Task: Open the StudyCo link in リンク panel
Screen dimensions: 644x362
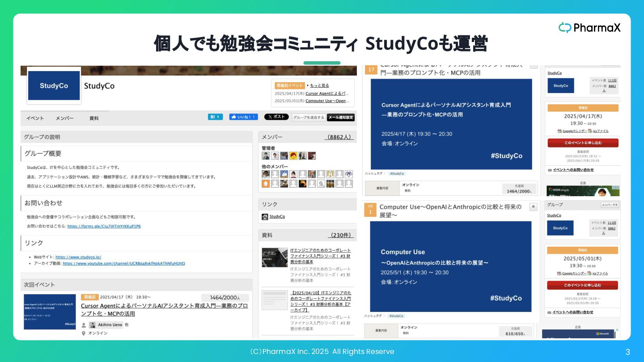Action: pyautogui.click(x=277, y=216)
